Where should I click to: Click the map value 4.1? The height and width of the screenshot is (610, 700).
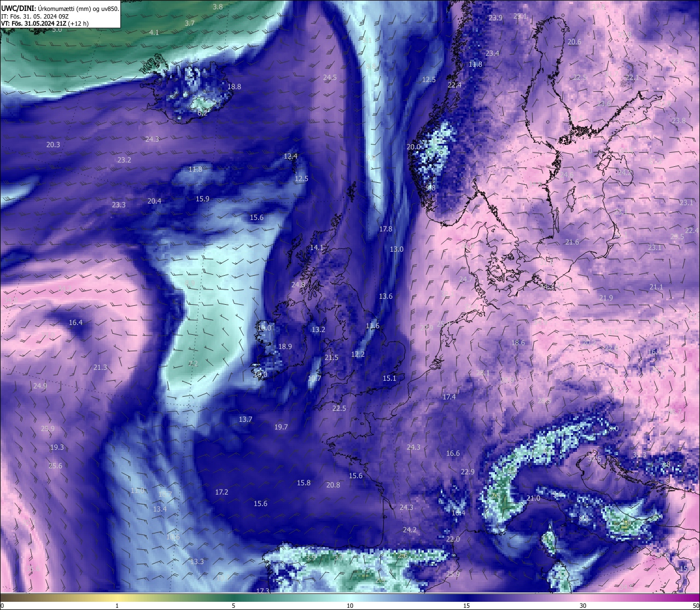[x=154, y=32]
